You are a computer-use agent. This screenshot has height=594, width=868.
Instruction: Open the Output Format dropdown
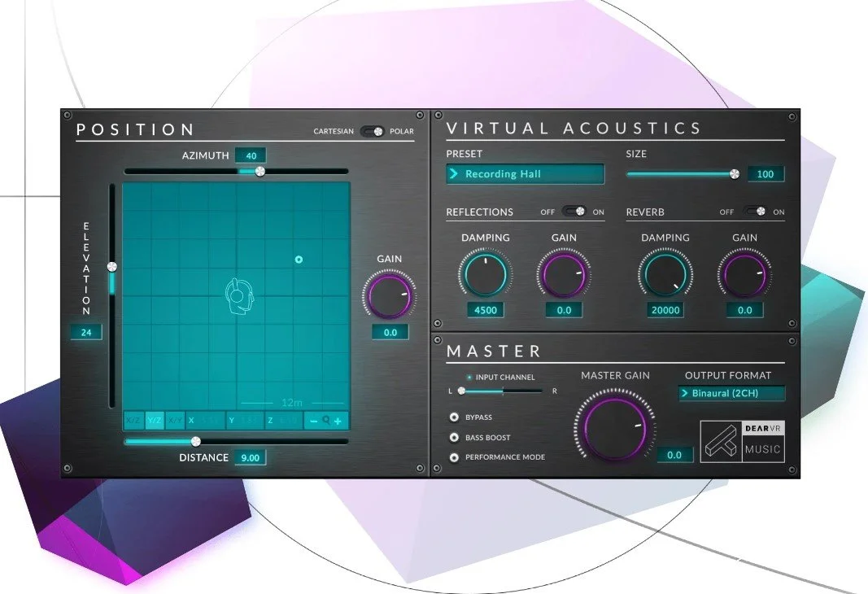[731, 393]
